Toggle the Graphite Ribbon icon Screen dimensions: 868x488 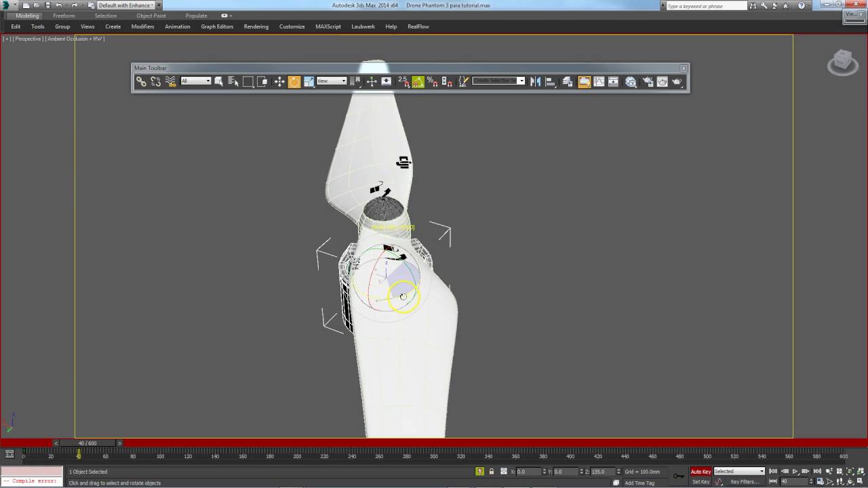(x=584, y=81)
